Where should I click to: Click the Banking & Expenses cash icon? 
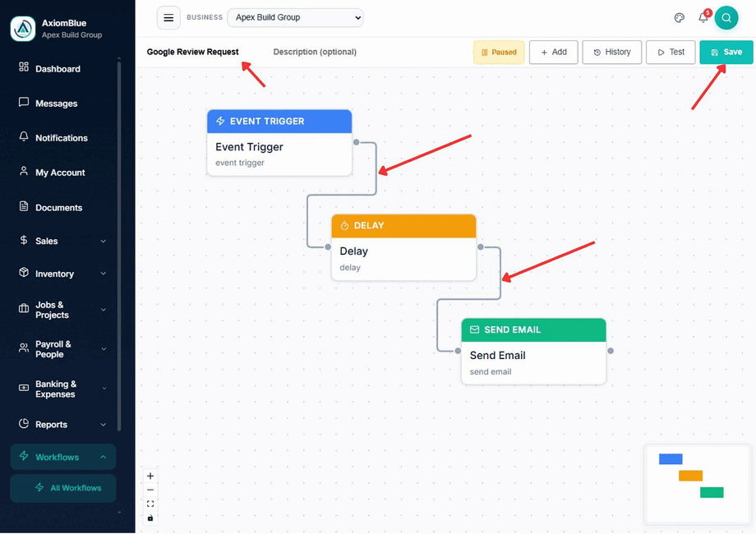tap(24, 388)
